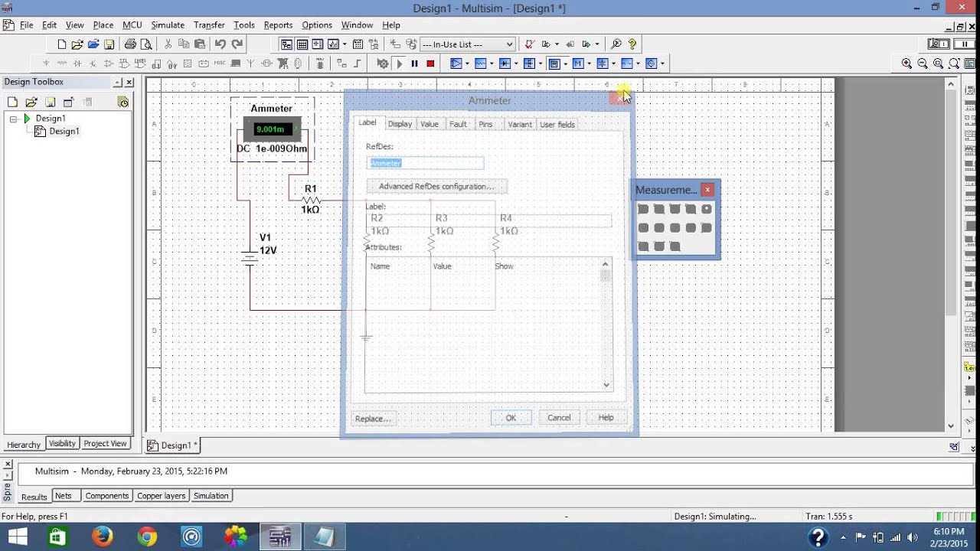The height and width of the screenshot is (551, 980).
Task: Flip the simulation on/off switch at top right
Action: point(939,44)
